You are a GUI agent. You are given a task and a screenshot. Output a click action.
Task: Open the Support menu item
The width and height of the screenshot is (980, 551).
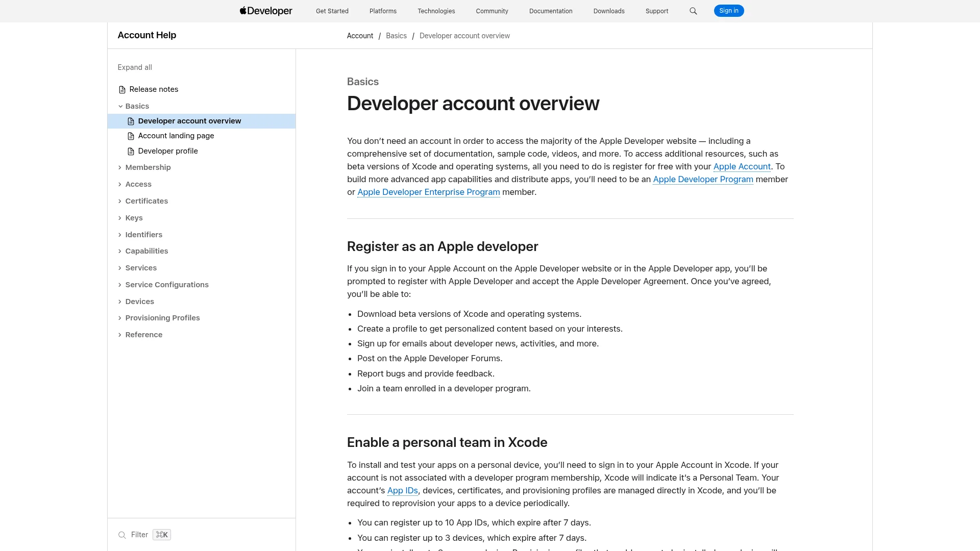[657, 11]
